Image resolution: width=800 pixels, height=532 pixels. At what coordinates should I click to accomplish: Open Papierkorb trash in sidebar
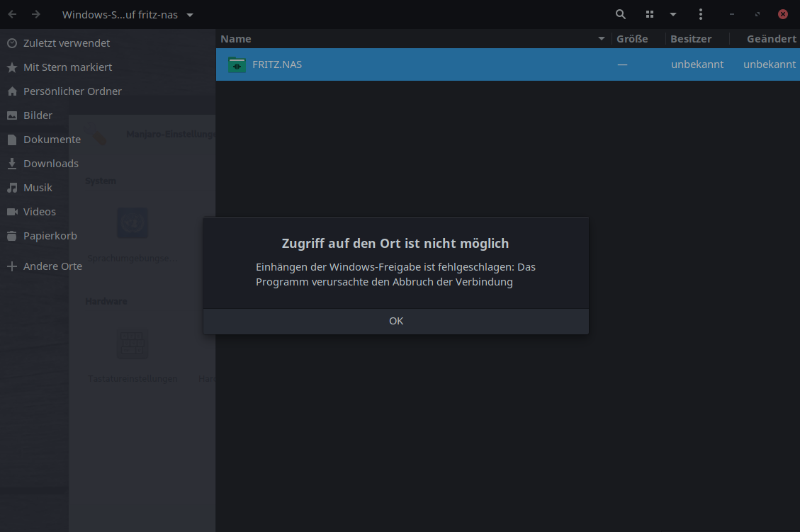point(50,235)
